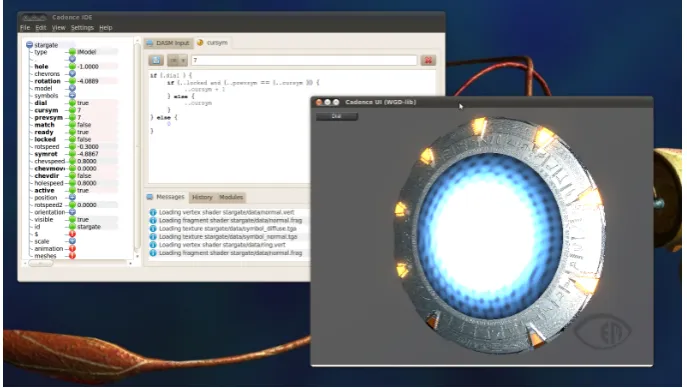The image size is (687, 388).
Task: Click the red warning icon beside $
Action: coord(72,234)
